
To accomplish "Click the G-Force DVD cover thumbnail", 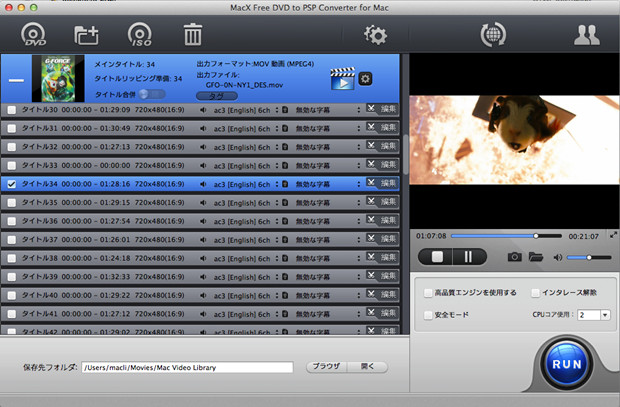I will 58,78.
